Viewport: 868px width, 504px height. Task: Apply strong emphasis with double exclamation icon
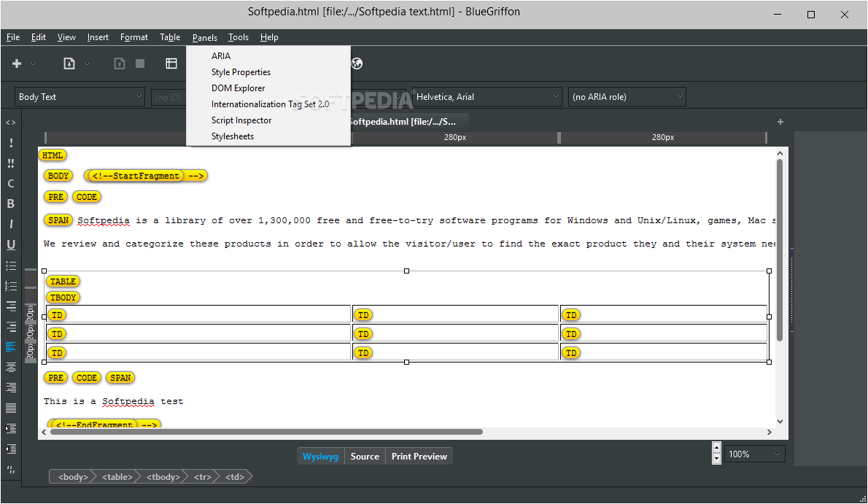point(10,163)
